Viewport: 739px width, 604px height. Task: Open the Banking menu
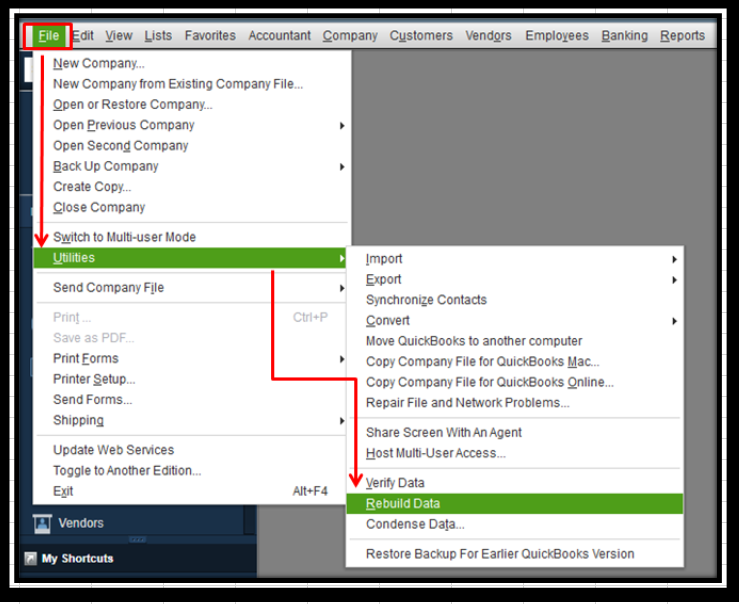tap(624, 36)
